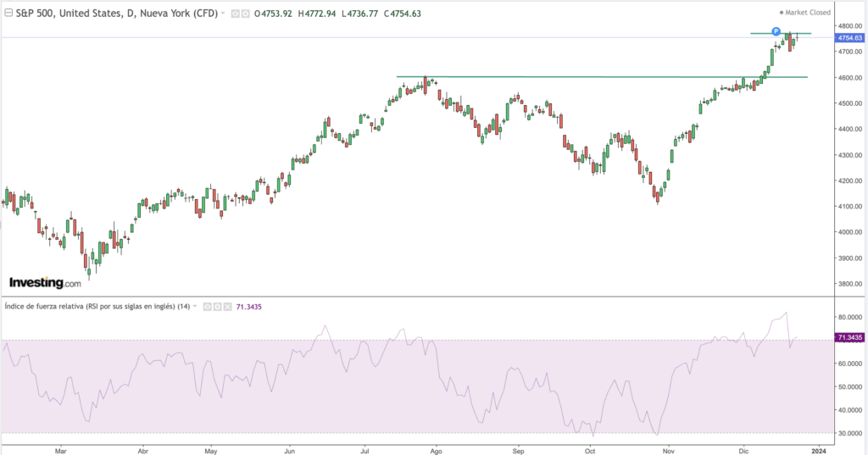Toggle S&P 500 series visibility eye icon
868x455 pixels.
click(x=235, y=14)
